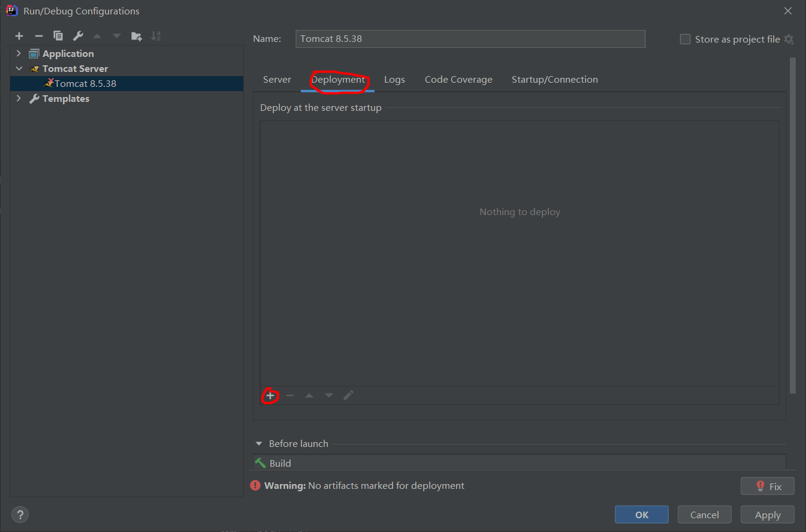Click the No artifacts warning text
This screenshot has height=532, width=806.
tap(386, 485)
